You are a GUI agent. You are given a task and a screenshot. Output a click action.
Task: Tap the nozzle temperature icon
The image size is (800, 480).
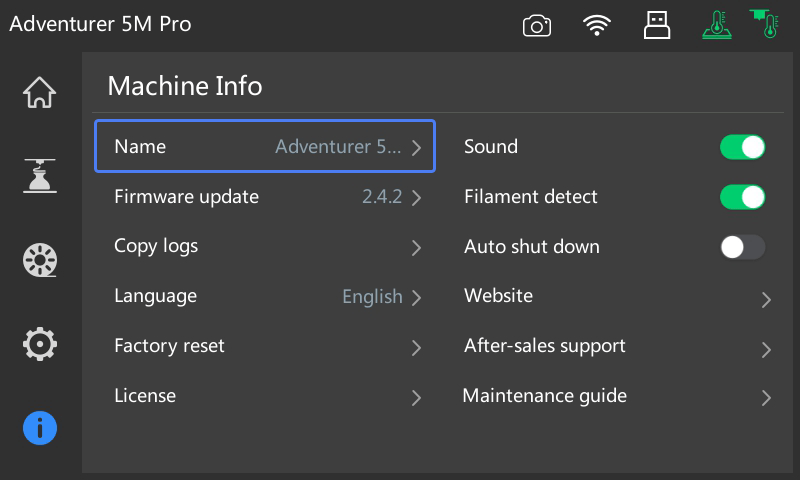pos(766,23)
